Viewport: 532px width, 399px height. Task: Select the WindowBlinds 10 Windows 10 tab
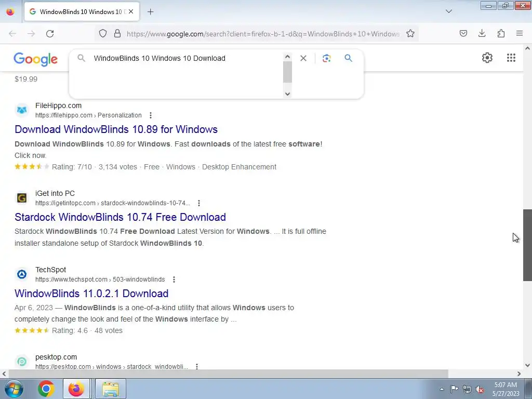[x=82, y=11]
